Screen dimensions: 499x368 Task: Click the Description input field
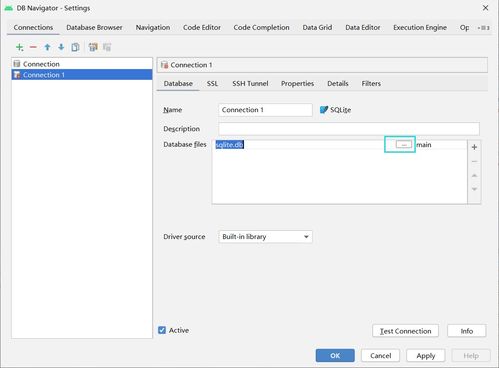coord(349,129)
